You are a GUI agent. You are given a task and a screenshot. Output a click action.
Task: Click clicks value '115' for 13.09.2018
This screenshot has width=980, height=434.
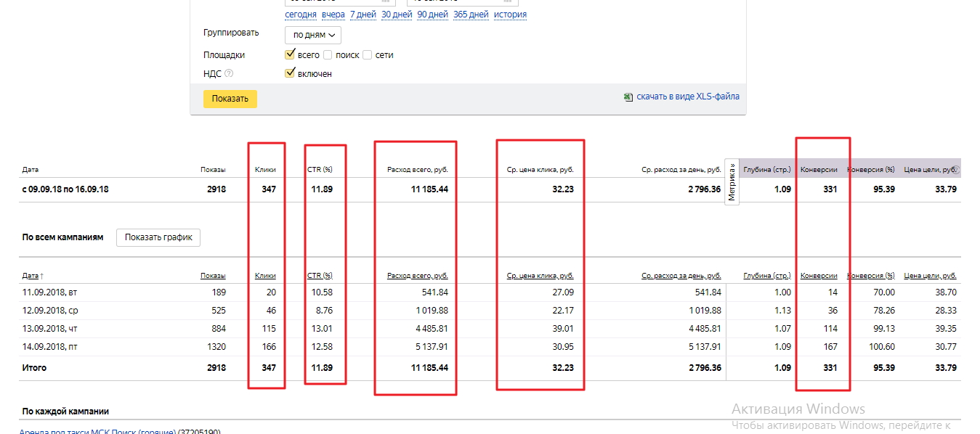pyautogui.click(x=268, y=329)
